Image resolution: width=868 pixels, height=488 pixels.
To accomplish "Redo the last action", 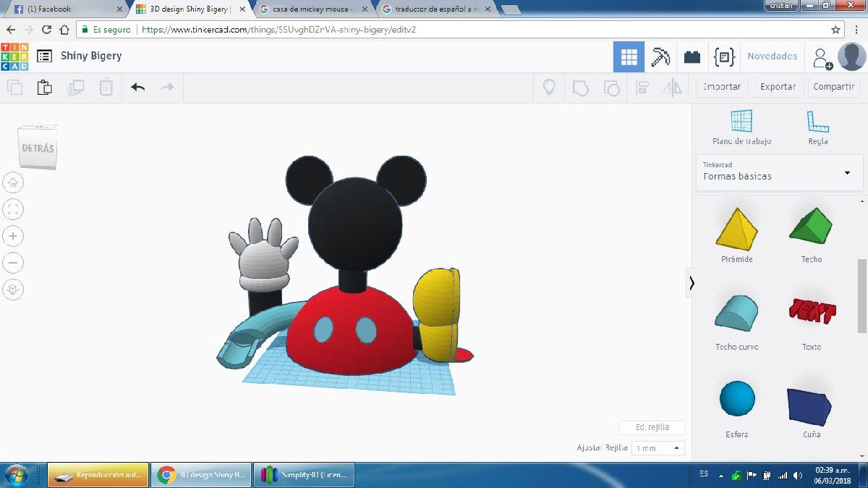I will pos(167,87).
